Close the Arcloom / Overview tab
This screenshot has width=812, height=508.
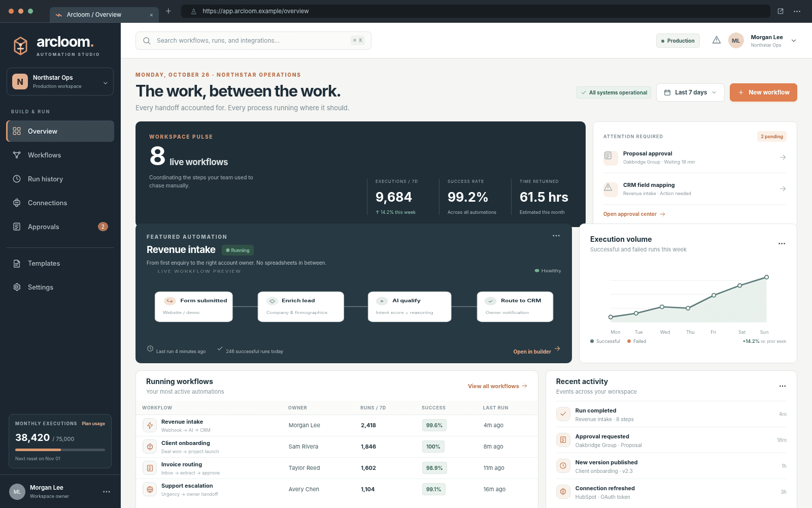point(151,15)
